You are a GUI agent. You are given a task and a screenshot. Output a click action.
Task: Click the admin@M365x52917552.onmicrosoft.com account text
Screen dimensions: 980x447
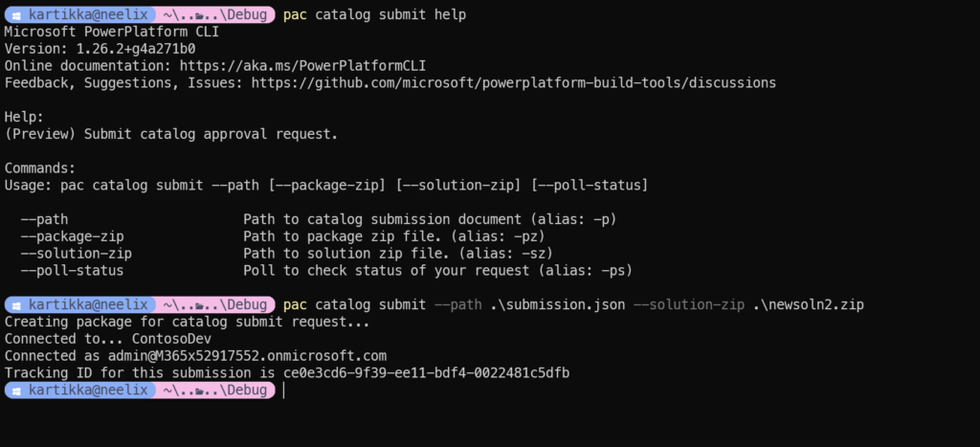click(247, 356)
